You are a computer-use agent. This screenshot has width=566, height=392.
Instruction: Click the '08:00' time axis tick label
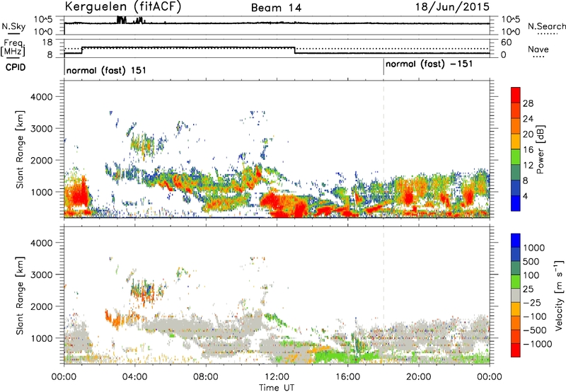coord(206,377)
